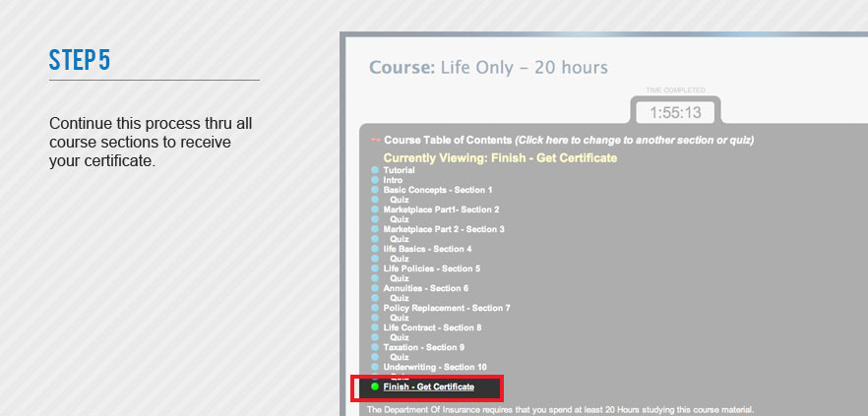
Task: Open the Finish - Get Certificate link
Action: pyautogui.click(x=428, y=386)
